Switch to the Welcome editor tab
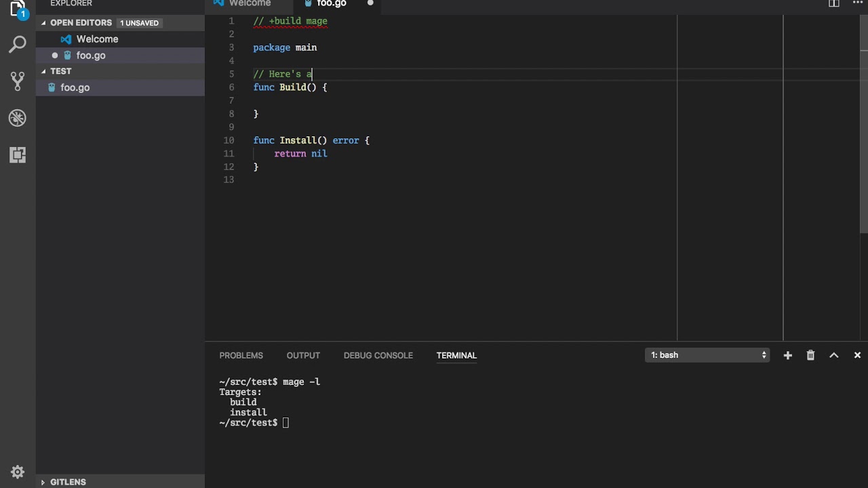868x488 pixels. click(x=250, y=4)
